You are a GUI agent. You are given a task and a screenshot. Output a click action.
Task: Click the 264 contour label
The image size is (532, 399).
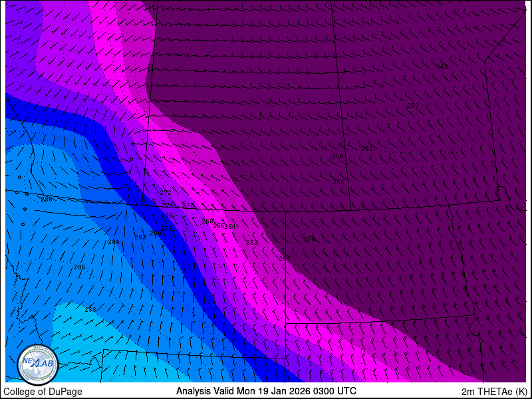click(x=230, y=226)
